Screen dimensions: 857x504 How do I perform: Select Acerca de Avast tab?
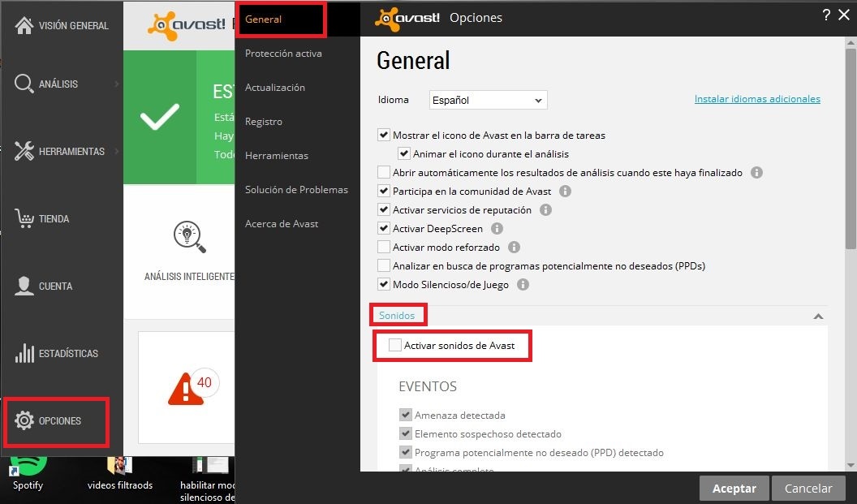pos(282,223)
